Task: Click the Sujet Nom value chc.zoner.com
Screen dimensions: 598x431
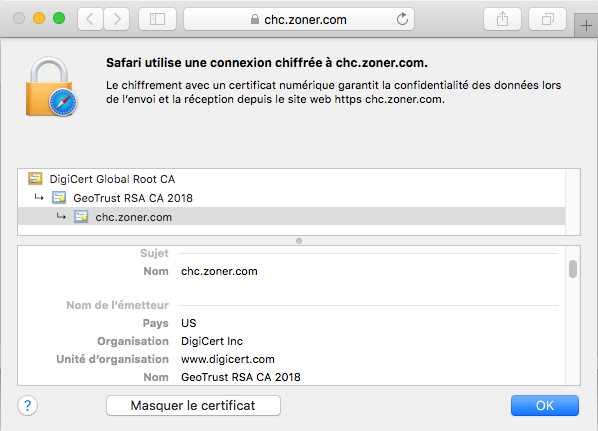Action: pos(219,271)
